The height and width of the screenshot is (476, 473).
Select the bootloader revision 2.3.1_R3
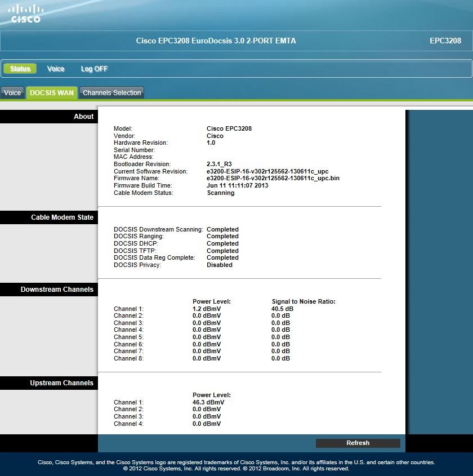pyautogui.click(x=219, y=164)
